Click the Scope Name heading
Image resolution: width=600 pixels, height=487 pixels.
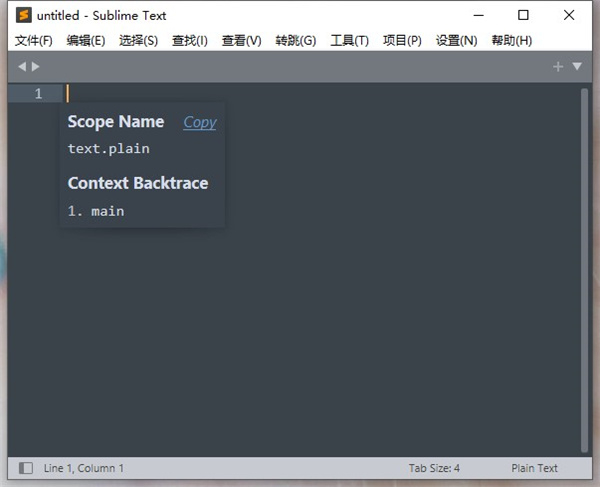[x=116, y=122]
